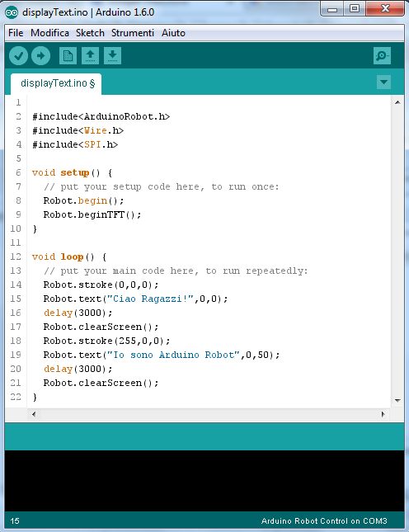Click the setup code comment on line 7
409x532 pixels.
click(162, 187)
